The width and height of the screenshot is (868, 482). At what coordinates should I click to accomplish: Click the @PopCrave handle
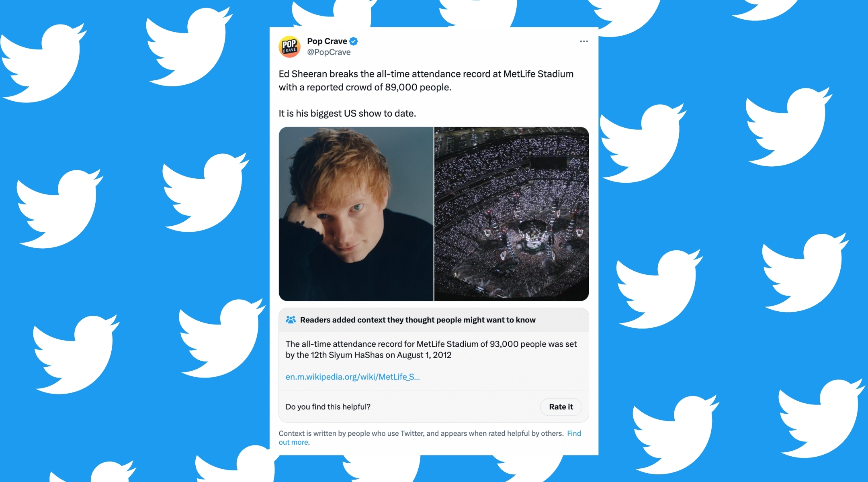[329, 52]
